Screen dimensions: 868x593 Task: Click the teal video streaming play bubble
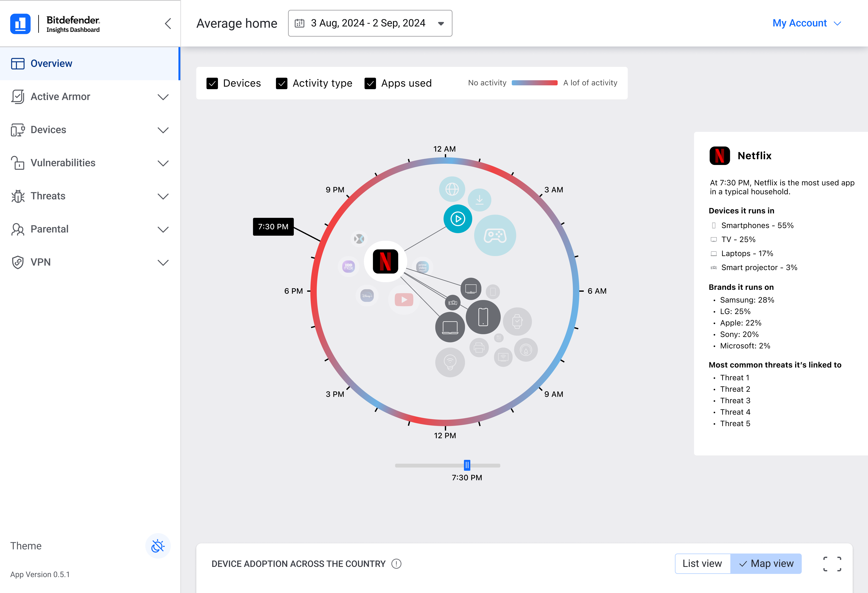tap(458, 219)
